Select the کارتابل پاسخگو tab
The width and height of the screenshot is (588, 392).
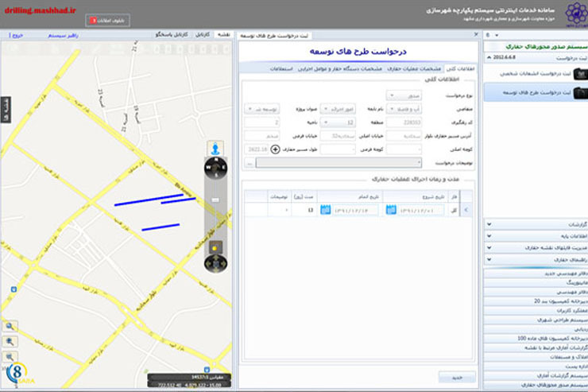point(172,34)
